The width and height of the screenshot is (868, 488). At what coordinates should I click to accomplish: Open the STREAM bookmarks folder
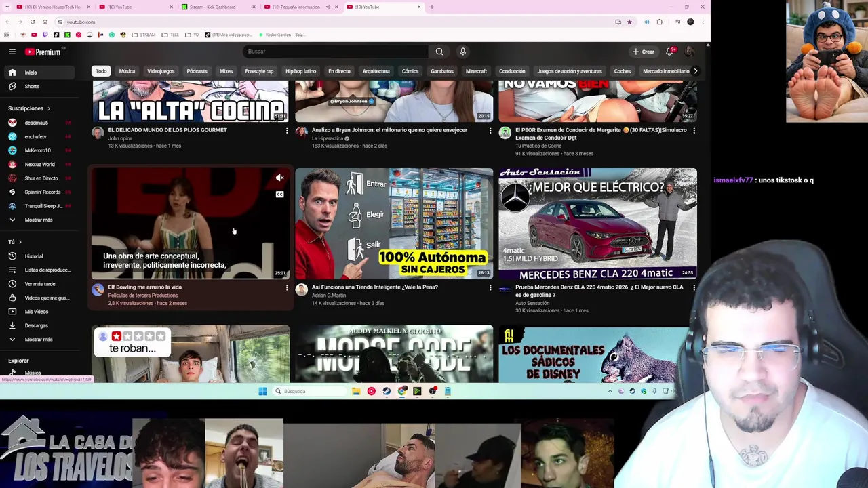point(144,35)
